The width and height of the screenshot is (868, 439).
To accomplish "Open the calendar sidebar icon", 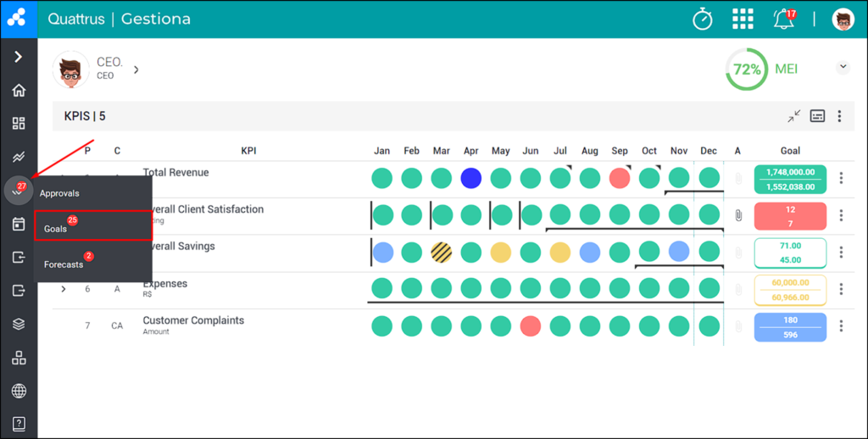I will [x=19, y=225].
